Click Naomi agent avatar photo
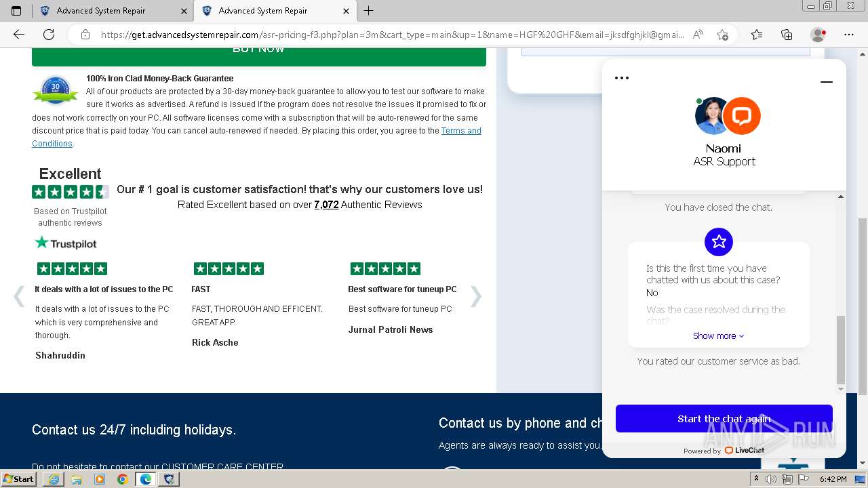The width and height of the screenshot is (868, 488). coord(711,116)
